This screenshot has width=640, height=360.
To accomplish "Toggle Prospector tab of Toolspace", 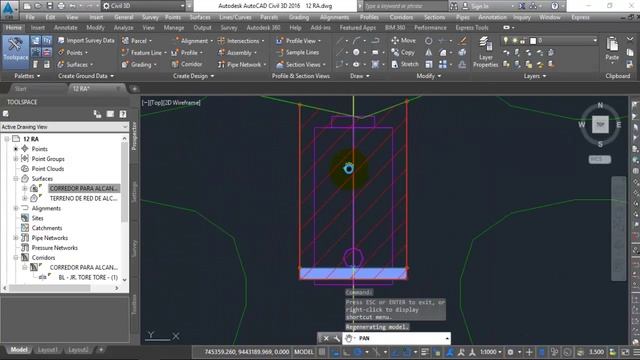I will point(134,136).
